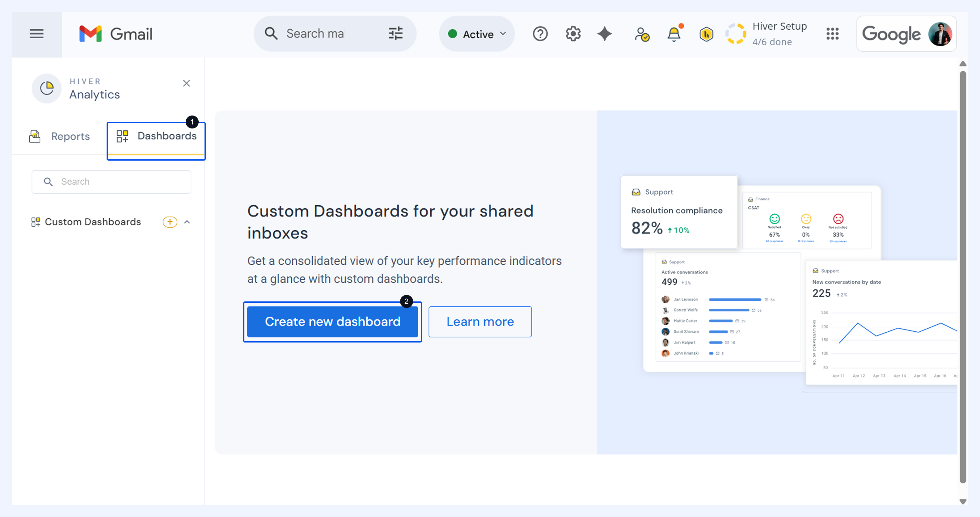
Task: Click the vertical scrollbar thumb
Action: 963,277
